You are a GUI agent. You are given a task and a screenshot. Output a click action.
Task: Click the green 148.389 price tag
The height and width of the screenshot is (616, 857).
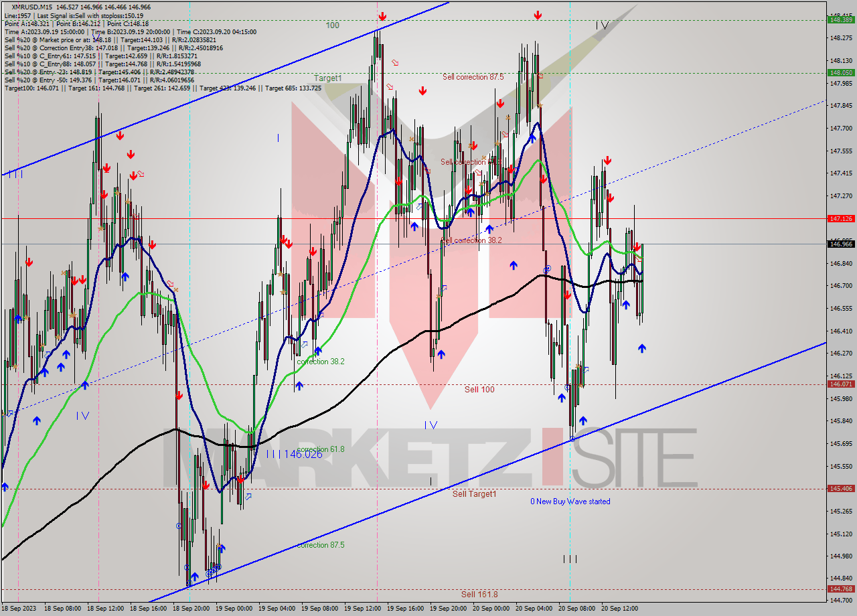tap(841, 20)
